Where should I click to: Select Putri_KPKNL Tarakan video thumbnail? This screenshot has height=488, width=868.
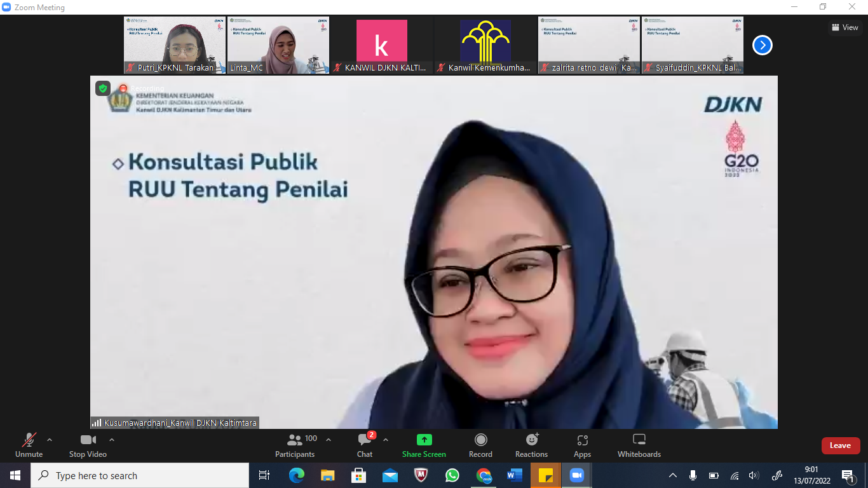coord(175,45)
